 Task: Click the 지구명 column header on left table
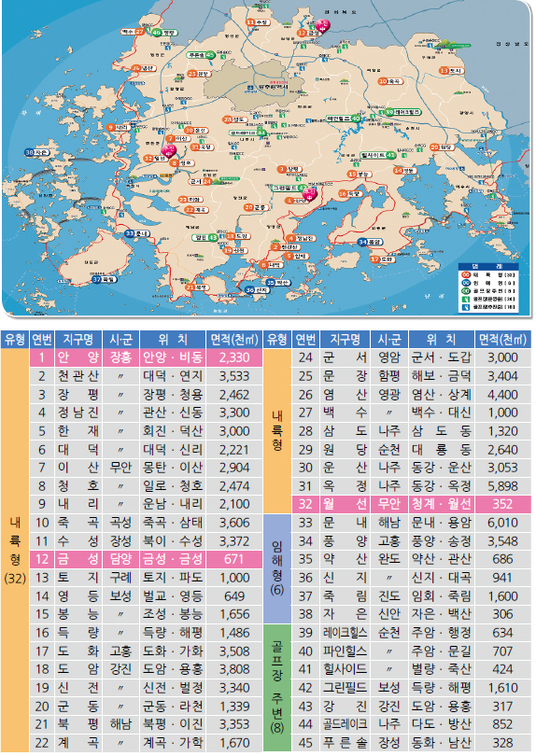[x=78, y=340]
